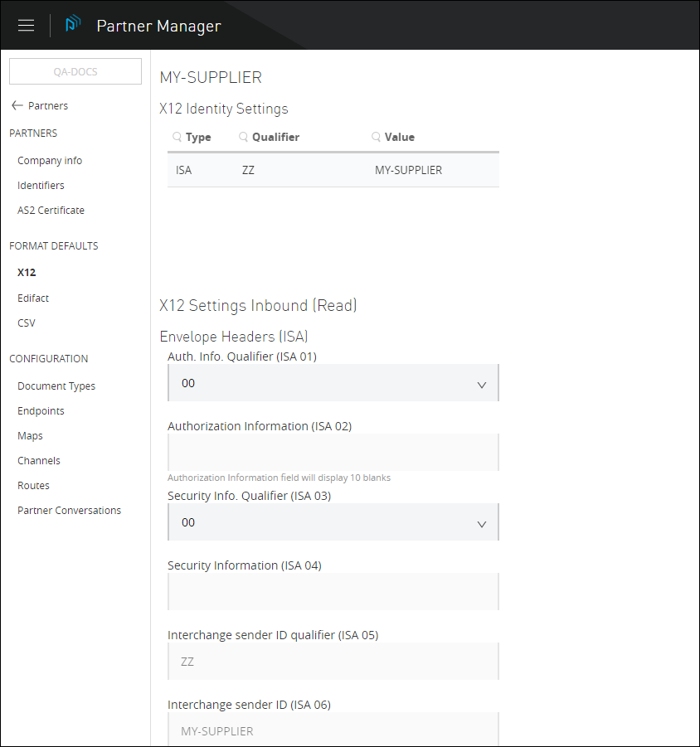This screenshot has width=700, height=747.
Task: Open the Auth. Info. Qualifier (ISA 01) dropdown
Action: pos(332,384)
